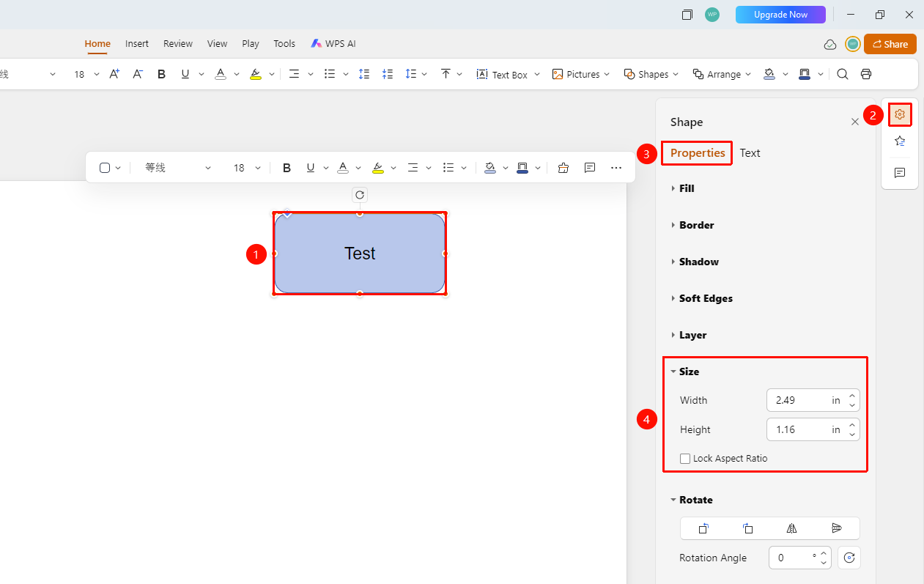The width and height of the screenshot is (924, 584).
Task: Click the Share button
Action: point(890,44)
